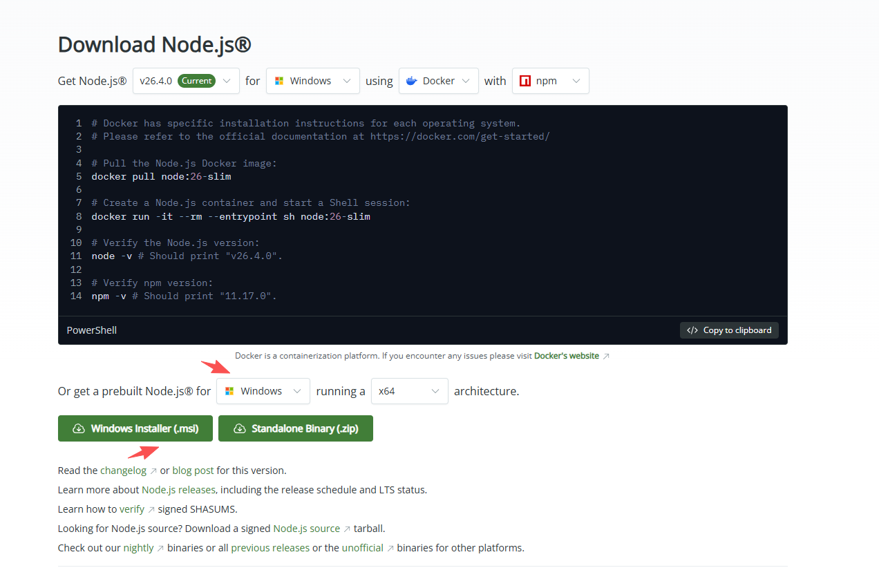Visit the Docker's website link
This screenshot has width=879, height=588.
coord(567,356)
